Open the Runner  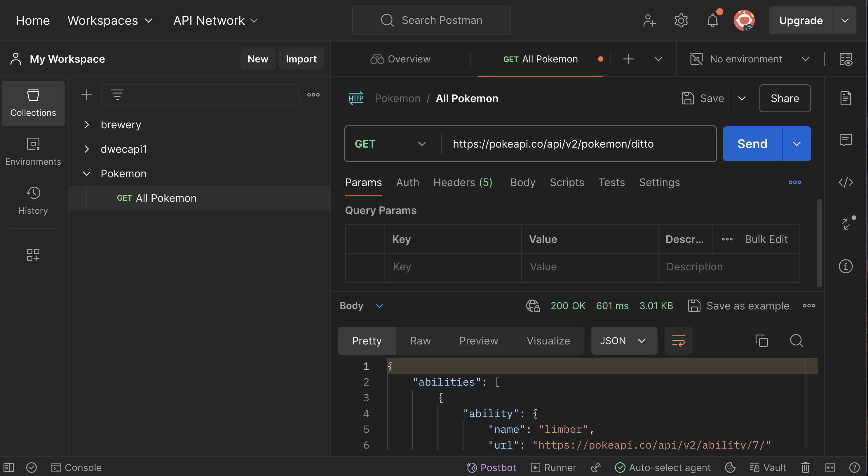tap(553, 468)
